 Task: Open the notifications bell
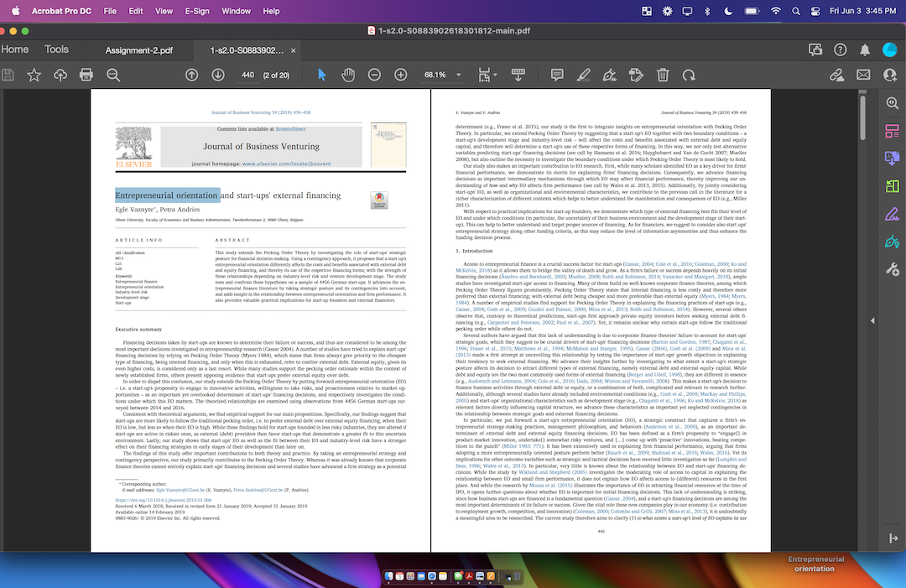(864, 50)
